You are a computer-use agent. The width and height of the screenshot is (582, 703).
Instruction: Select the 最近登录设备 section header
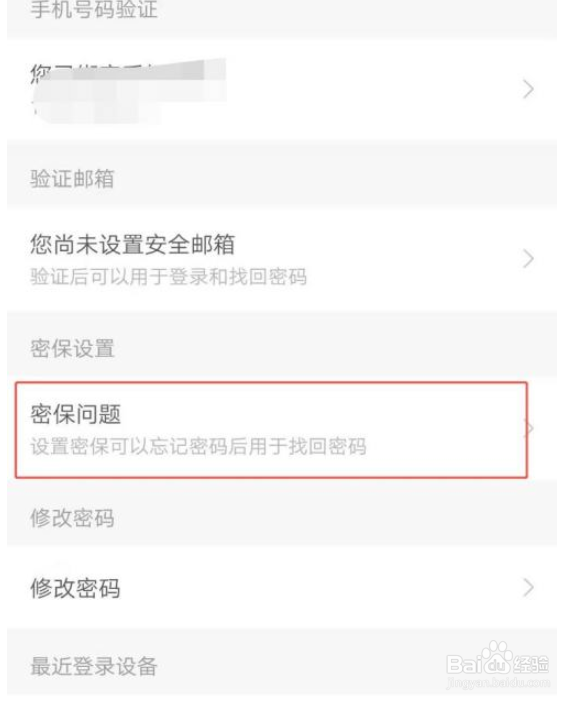tap(94, 666)
